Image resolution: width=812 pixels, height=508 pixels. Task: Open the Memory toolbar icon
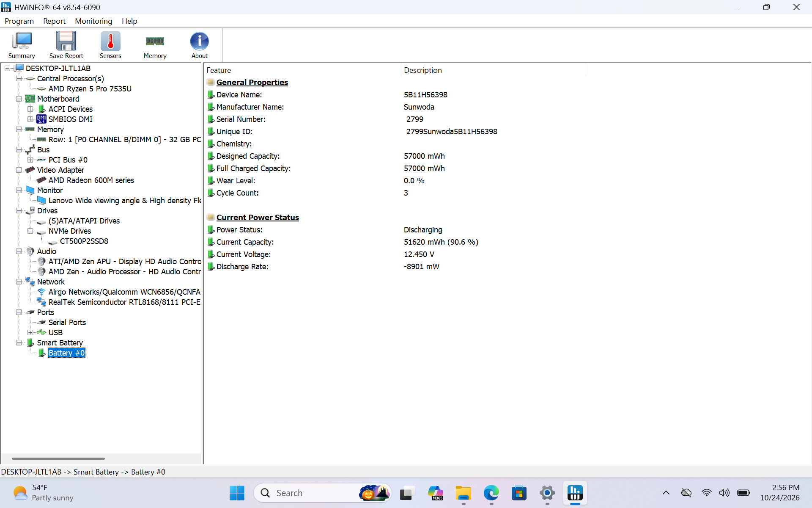[155, 45]
